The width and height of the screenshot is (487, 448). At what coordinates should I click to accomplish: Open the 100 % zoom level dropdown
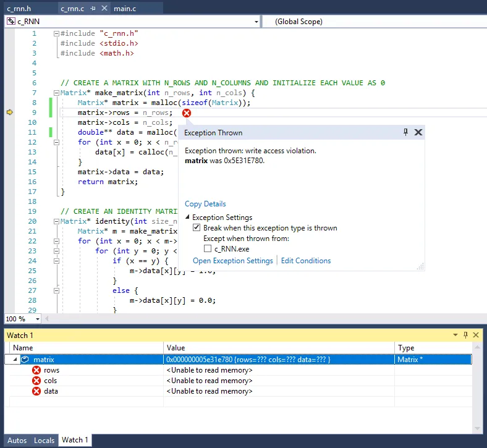(x=37, y=319)
